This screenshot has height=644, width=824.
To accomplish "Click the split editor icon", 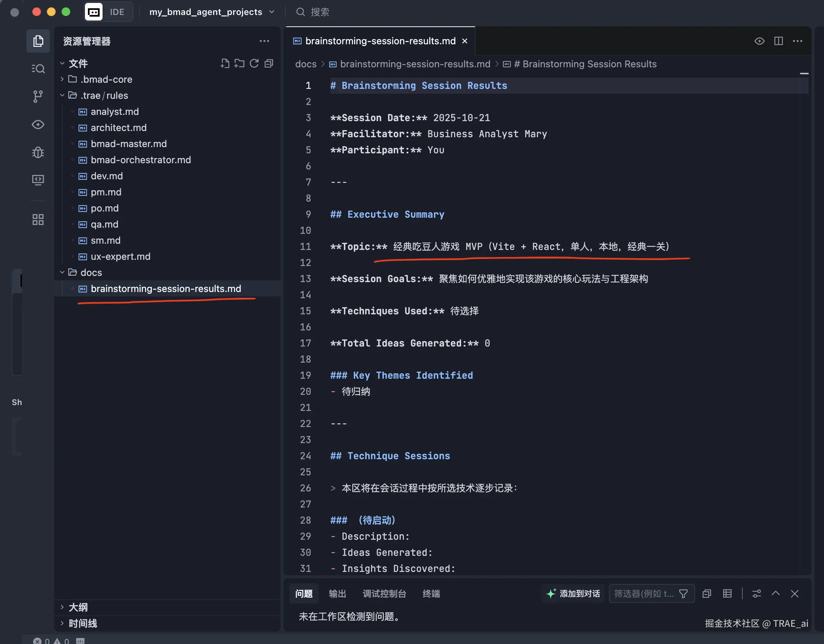I will [x=778, y=41].
